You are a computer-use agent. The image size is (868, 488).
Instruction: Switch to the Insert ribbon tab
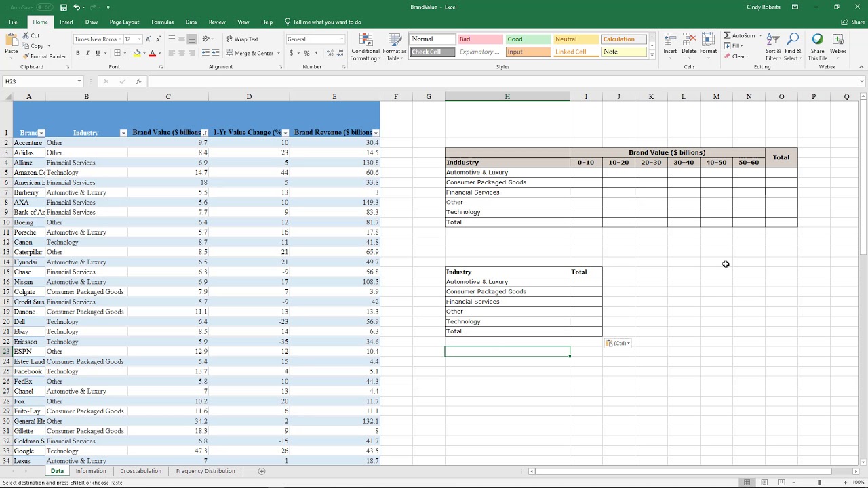[66, 22]
